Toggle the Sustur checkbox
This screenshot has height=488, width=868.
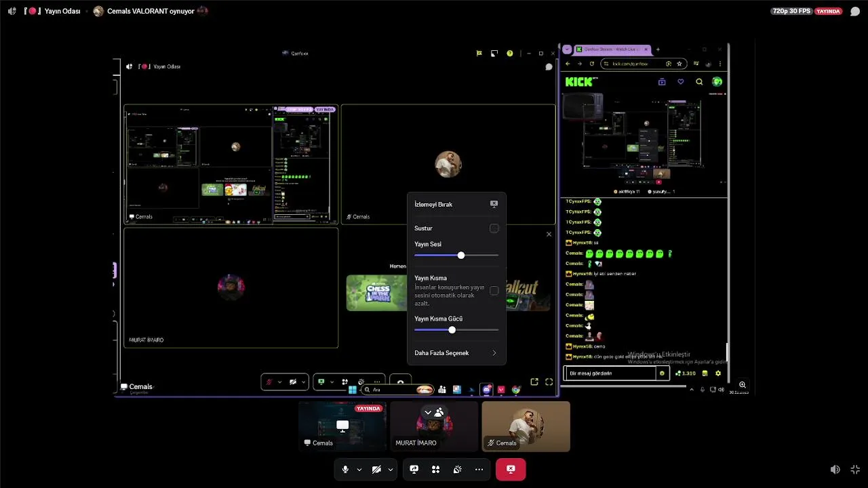click(494, 228)
